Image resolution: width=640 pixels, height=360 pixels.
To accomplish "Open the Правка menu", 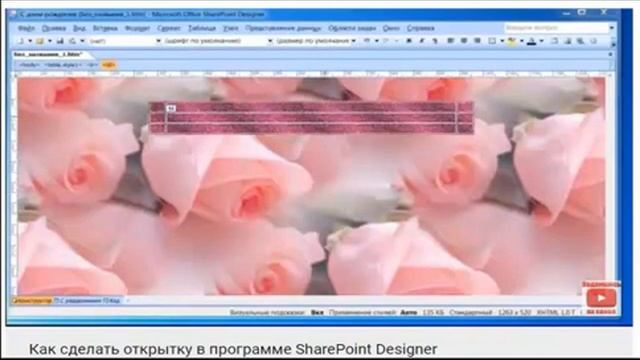I will pos(54,28).
